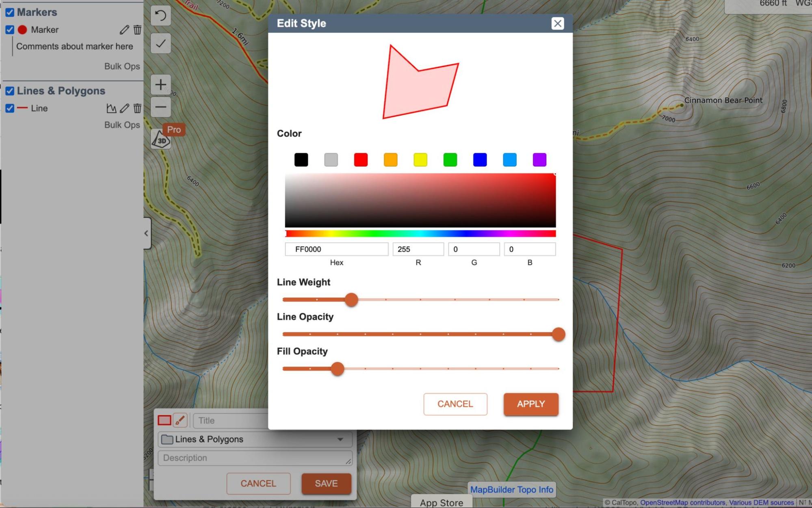Screen dimensions: 812x508
Task: Open the 3D Pro view icon
Action: click(x=161, y=140)
